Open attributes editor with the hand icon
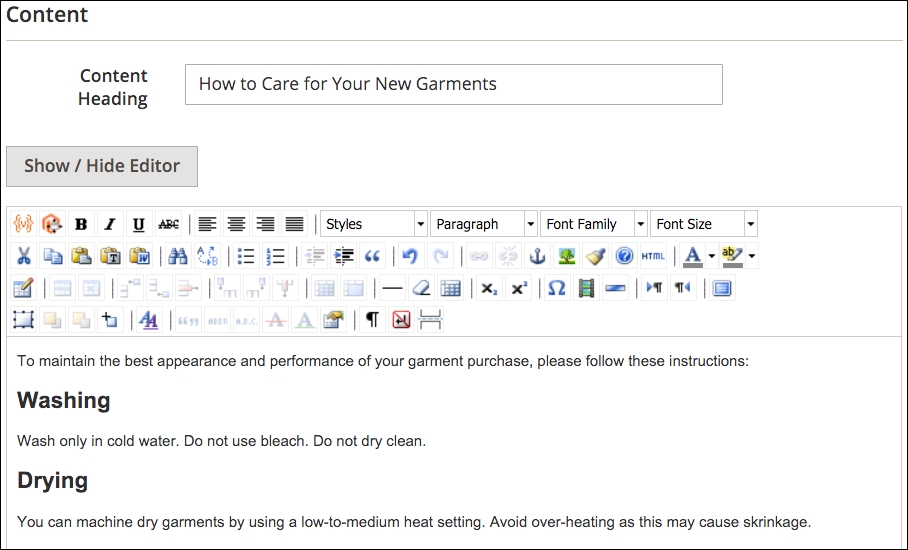Screen dimensions: 908x550 334,320
